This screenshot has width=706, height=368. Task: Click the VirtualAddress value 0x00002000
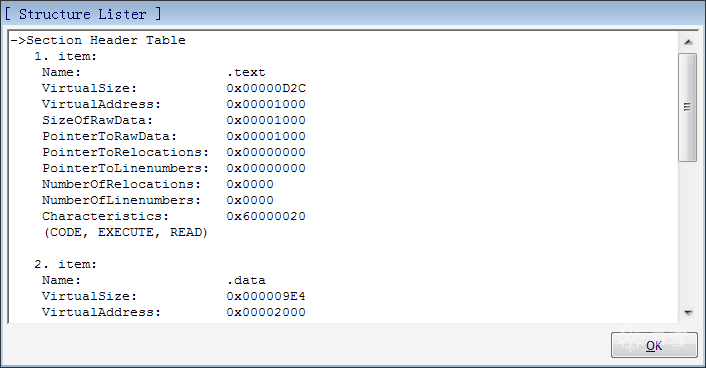(x=266, y=312)
